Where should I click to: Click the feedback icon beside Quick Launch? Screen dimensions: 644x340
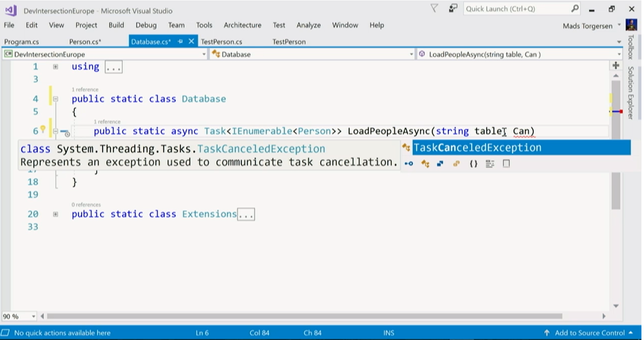point(453,9)
